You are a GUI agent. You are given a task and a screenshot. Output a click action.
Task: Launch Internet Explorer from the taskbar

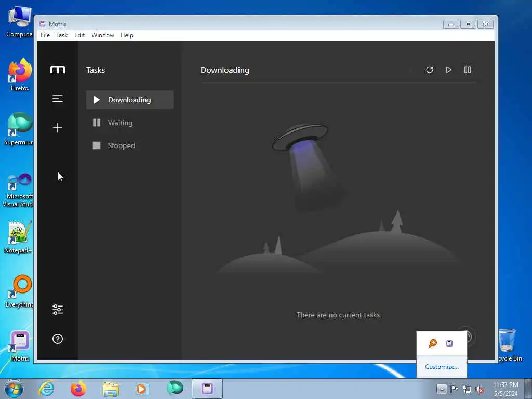[46, 389]
